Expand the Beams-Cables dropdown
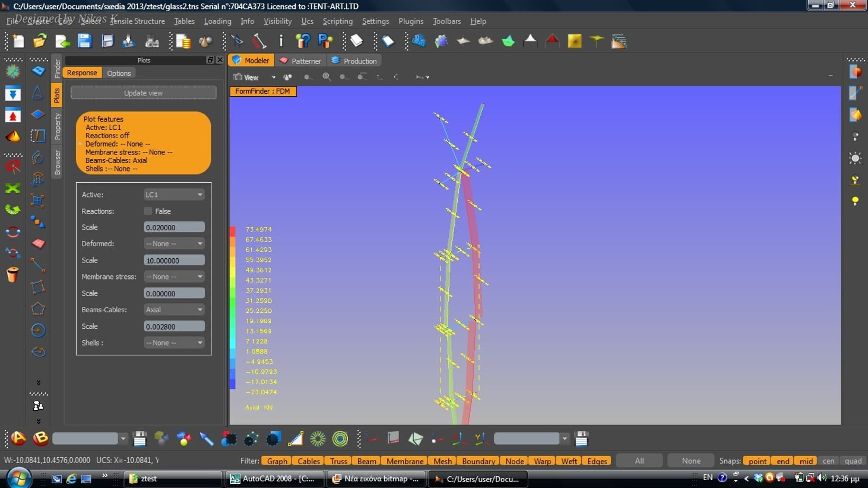 coord(174,310)
